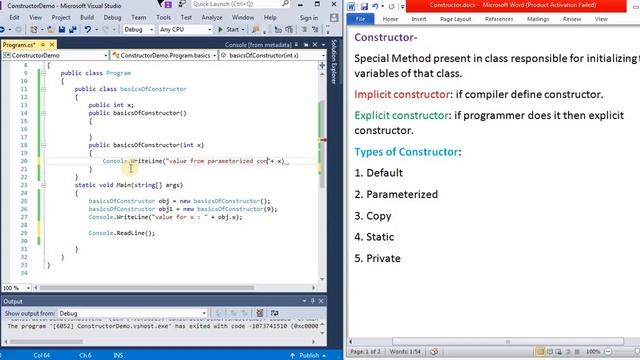Open the Page Layout tab in Word
This screenshot has height=360, width=640.
pyautogui.click(x=456, y=19)
